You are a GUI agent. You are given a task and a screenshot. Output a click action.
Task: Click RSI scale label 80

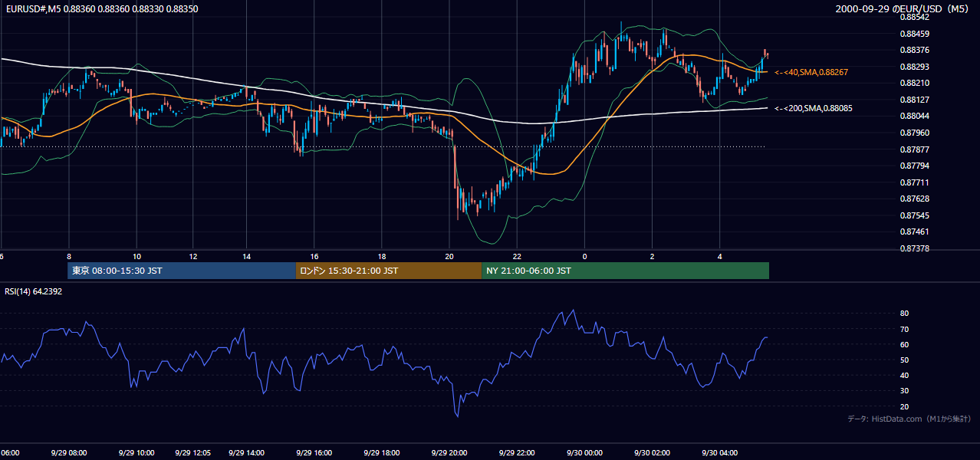pos(905,314)
